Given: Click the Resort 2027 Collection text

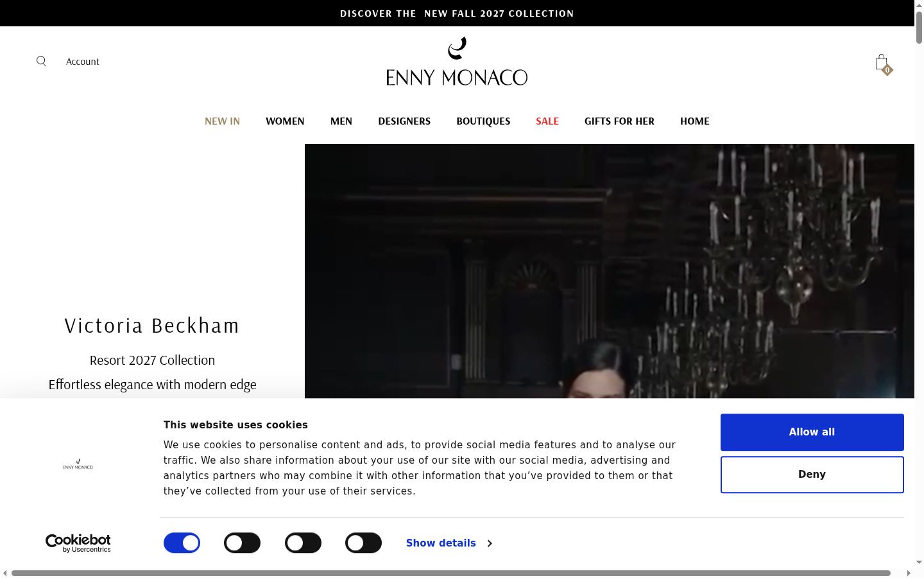Looking at the screenshot, I should pos(152,360).
